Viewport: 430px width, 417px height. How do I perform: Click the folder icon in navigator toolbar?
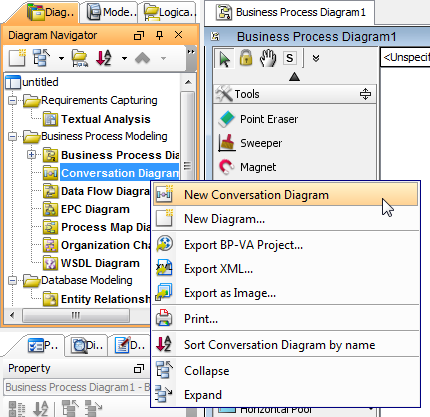pyautogui.click(x=80, y=59)
